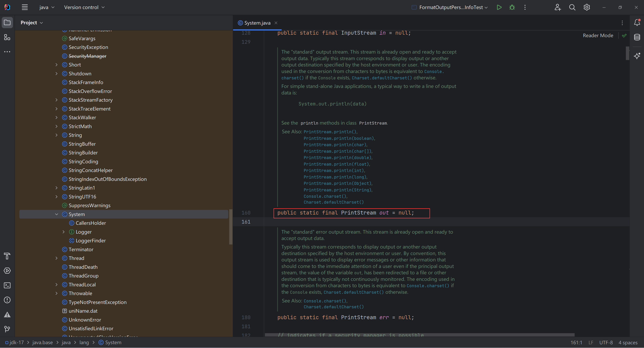
Task: Show more tool windows ellipsis
Action: (x=7, y=52)
